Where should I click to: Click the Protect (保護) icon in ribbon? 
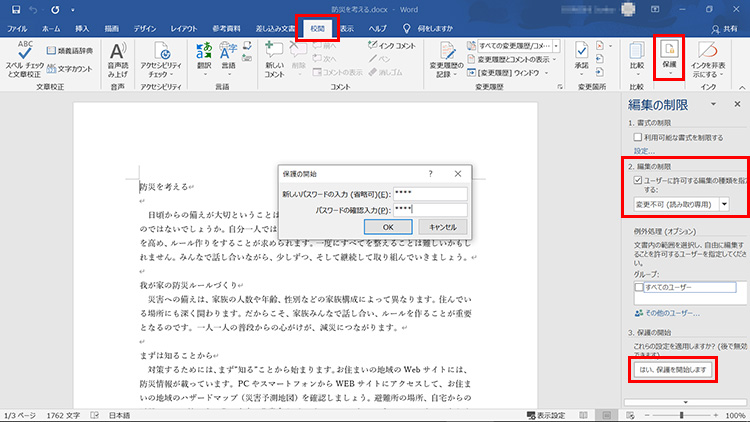(x=668, y=54)
